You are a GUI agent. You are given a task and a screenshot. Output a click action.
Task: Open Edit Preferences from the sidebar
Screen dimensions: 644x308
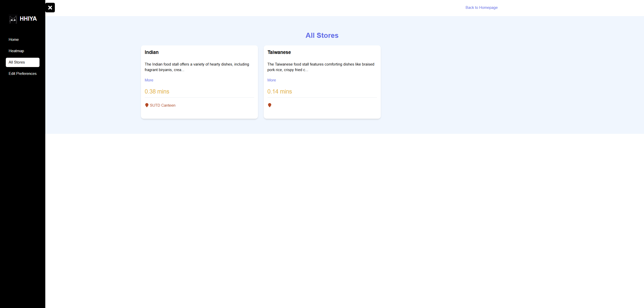coord(22,74)
